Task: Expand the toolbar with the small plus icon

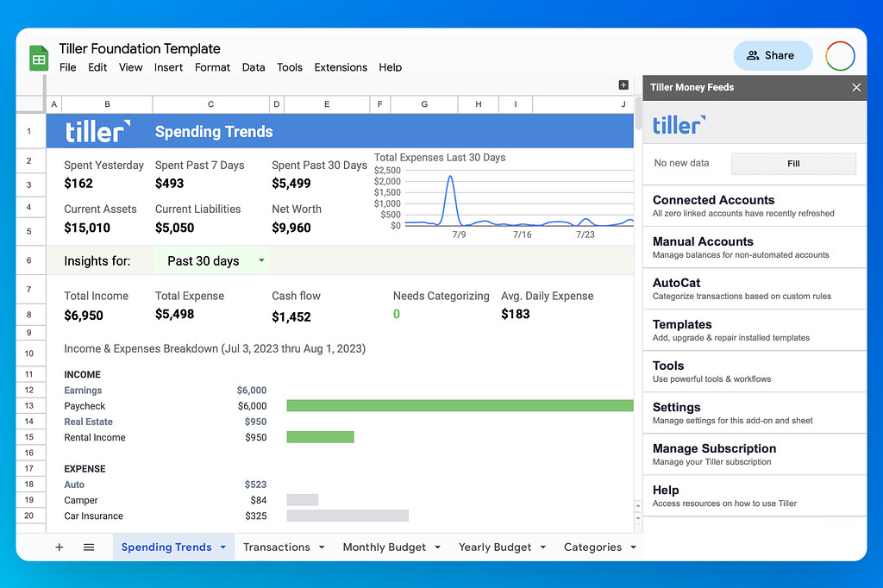Action: click(623, 85)
